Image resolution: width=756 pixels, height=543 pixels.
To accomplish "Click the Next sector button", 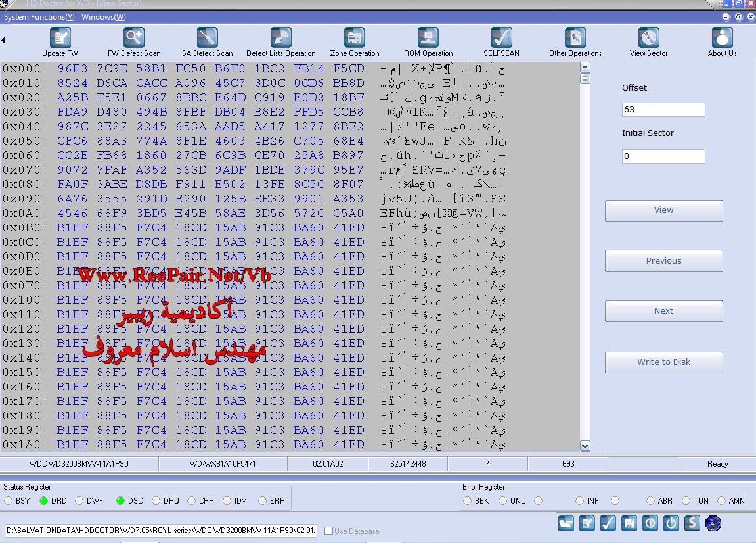I will tap(663, 311).
